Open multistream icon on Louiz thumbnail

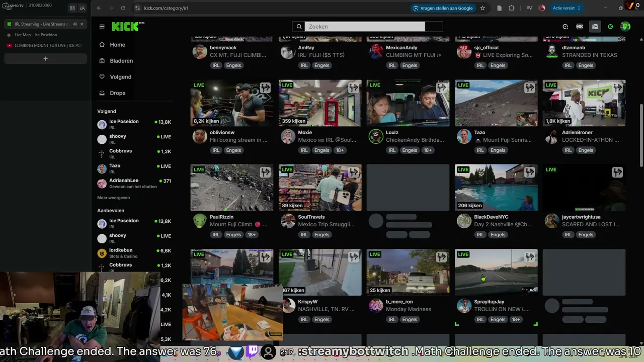441,88
